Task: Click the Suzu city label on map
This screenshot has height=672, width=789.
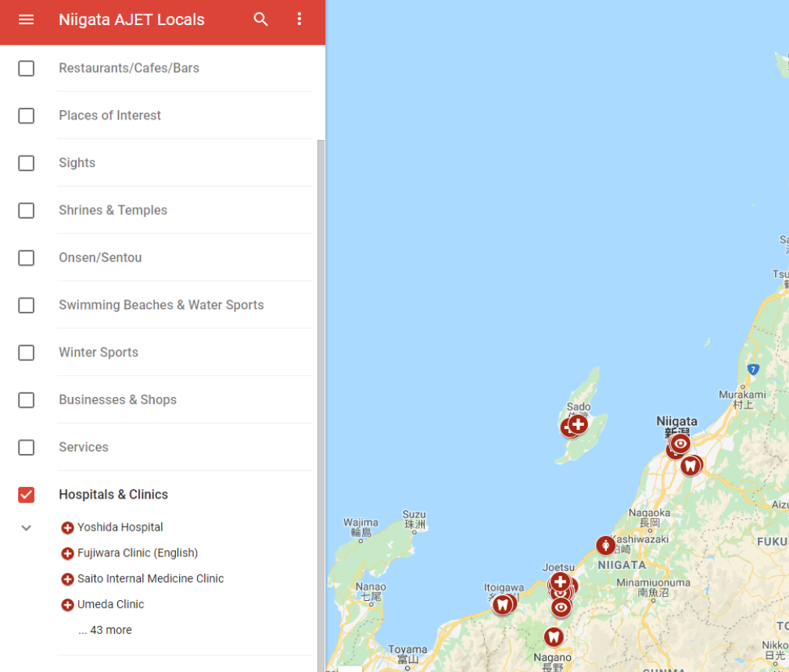Action: pos(414,520)
